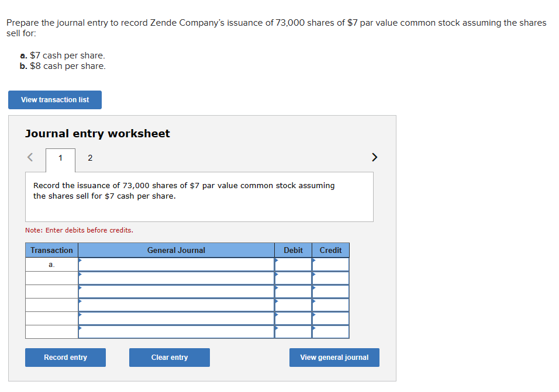Click the flag icon in the first Debit cell
This screenshot has width=559, height=392.
click(277, 261)
